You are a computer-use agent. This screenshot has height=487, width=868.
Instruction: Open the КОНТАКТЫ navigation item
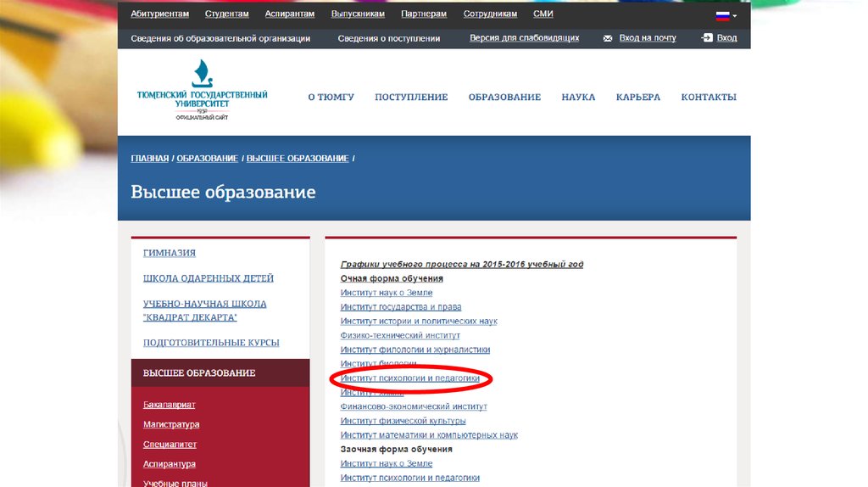pos(709,98)
